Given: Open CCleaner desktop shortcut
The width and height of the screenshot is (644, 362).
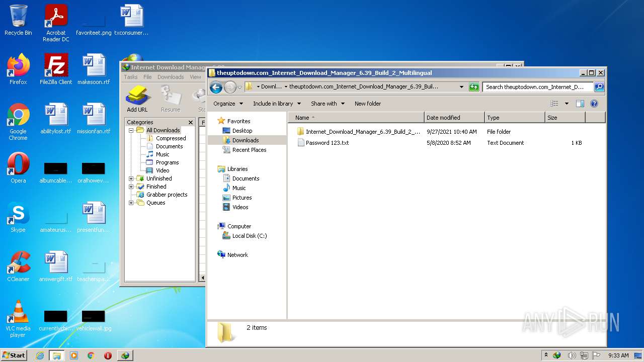Looking at the screenshot, I should [18, 266].
